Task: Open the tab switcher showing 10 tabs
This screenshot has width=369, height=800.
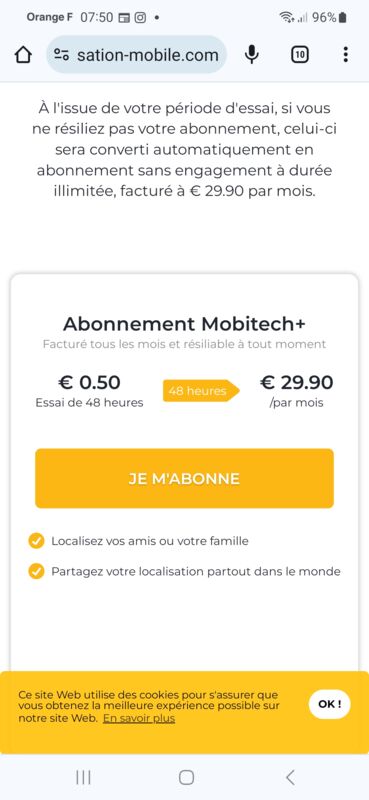Action: [300, 55]
